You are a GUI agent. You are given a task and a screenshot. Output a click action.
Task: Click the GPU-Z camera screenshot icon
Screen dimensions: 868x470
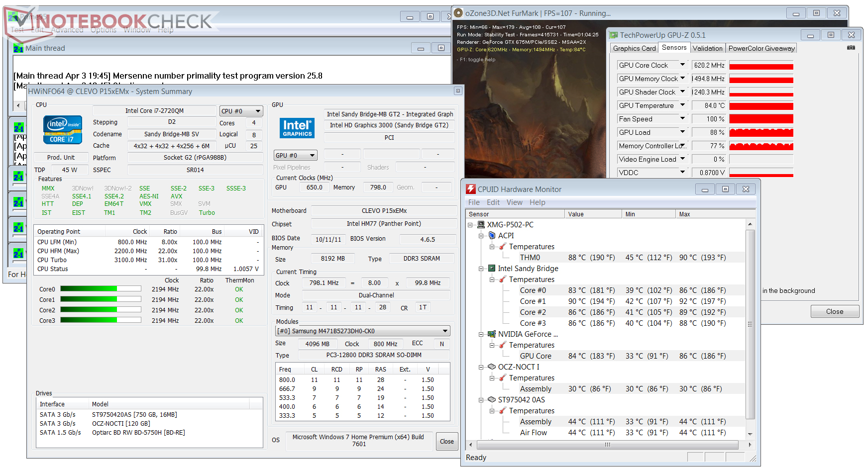851,48
